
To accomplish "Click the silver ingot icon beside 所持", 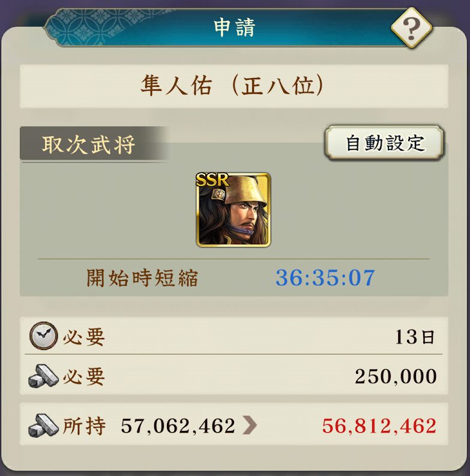I will pyautogui.click(x=43, y=426).
